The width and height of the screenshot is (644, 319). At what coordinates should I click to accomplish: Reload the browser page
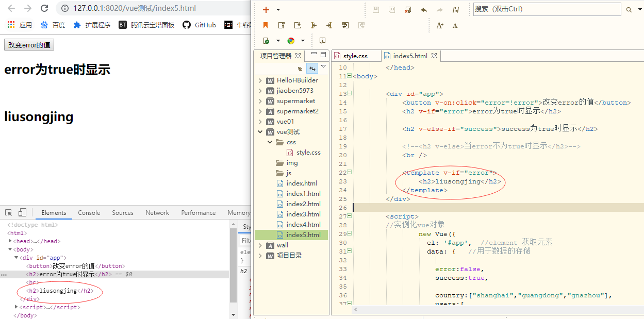(x=44, y=8)
